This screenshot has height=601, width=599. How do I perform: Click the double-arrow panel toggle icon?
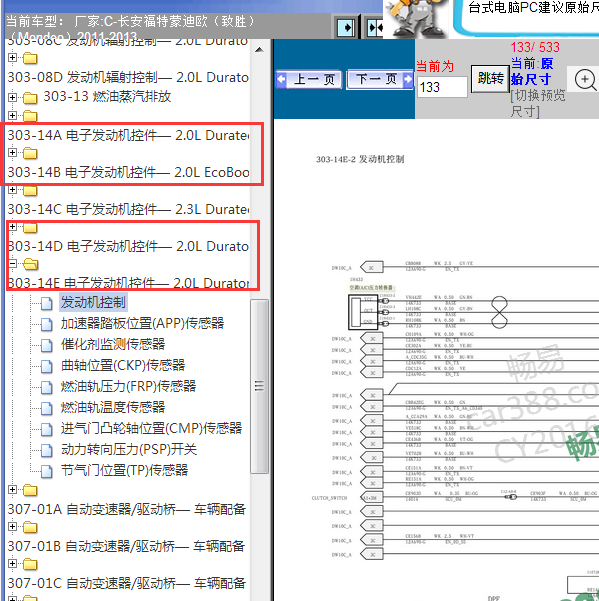pos(374,28)
